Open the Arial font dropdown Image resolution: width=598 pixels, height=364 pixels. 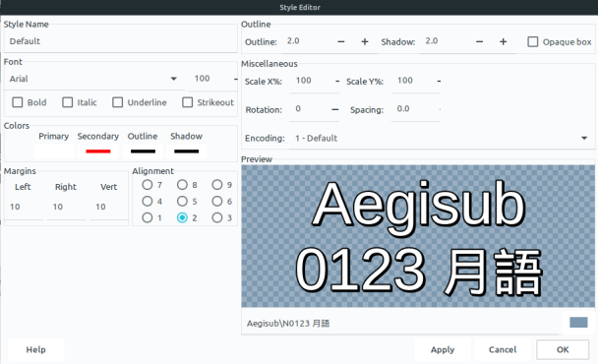94,79
